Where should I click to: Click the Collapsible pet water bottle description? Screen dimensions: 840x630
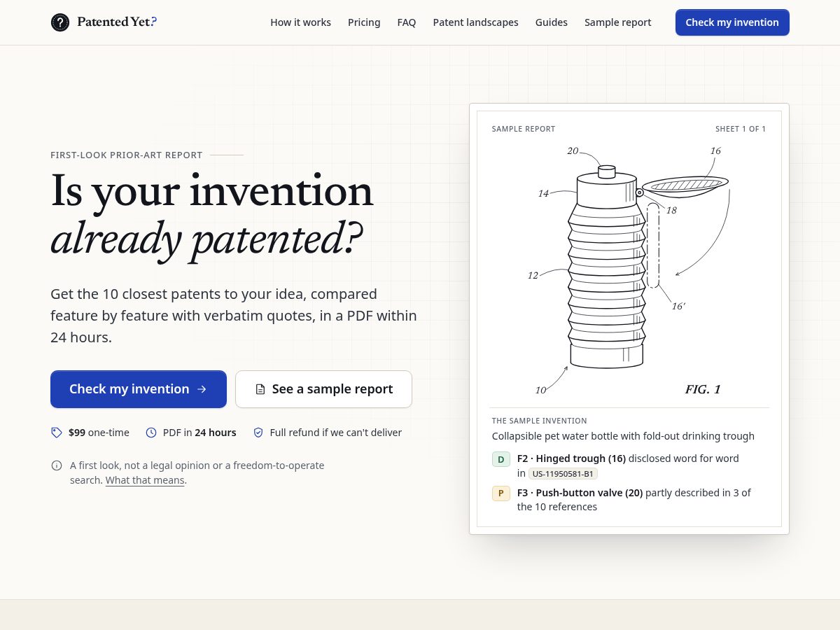click(623, 436)
